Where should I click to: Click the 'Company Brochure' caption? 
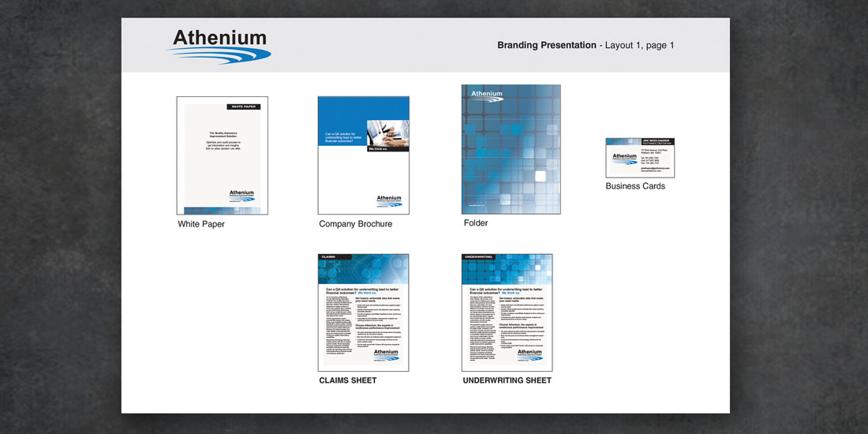click(x=355, y=224)
